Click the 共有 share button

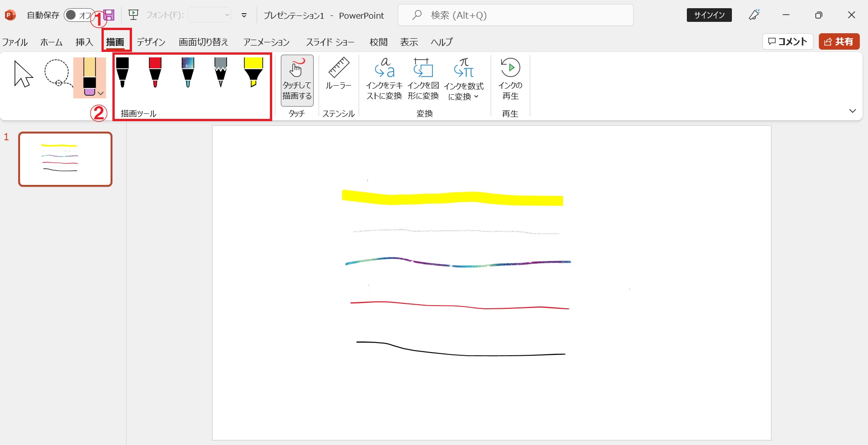coord(839,41)
